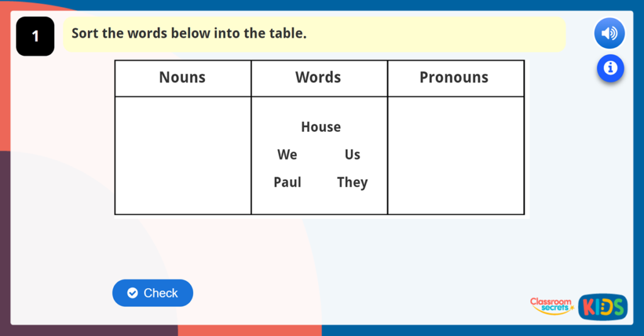Choose the word They

tap(352, 182)
